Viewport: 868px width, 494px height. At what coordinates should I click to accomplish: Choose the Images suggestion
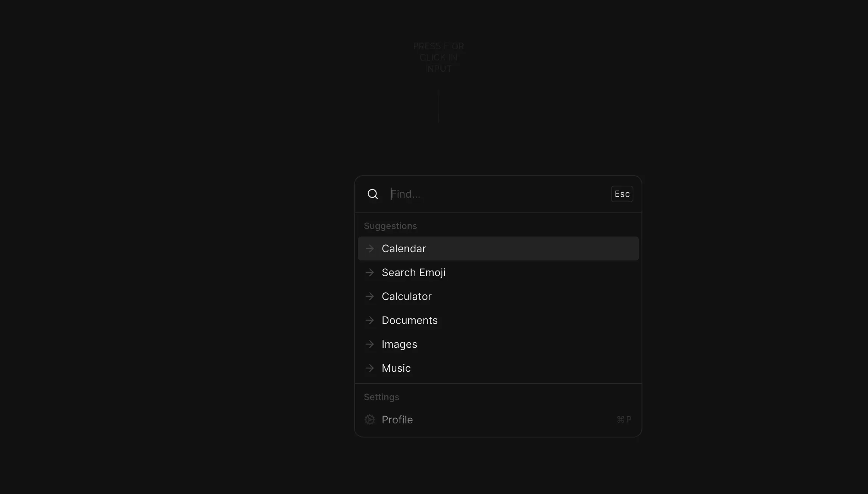[x=498, y=344]
